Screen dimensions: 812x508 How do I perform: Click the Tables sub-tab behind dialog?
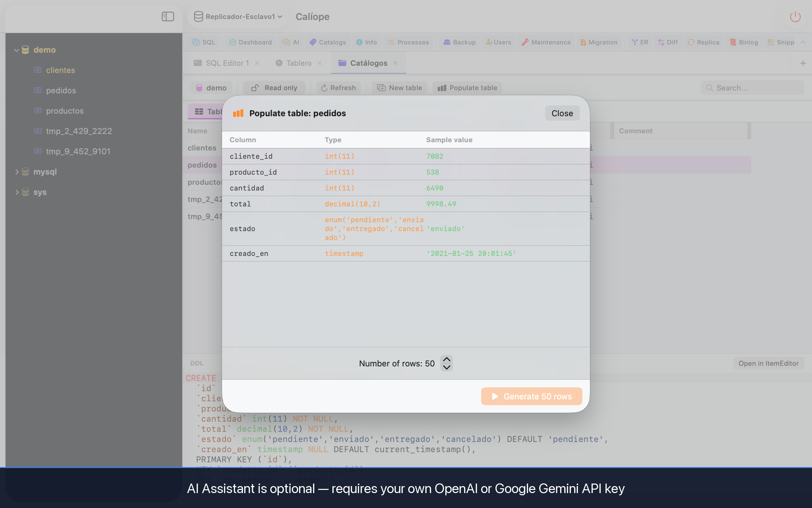(x=205, y=111)
